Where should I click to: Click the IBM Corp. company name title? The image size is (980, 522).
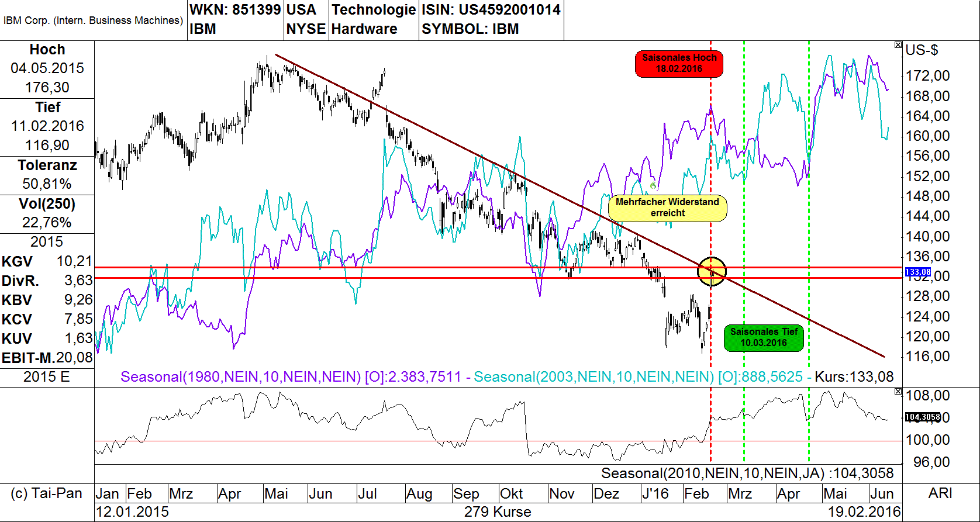(93, 20)
